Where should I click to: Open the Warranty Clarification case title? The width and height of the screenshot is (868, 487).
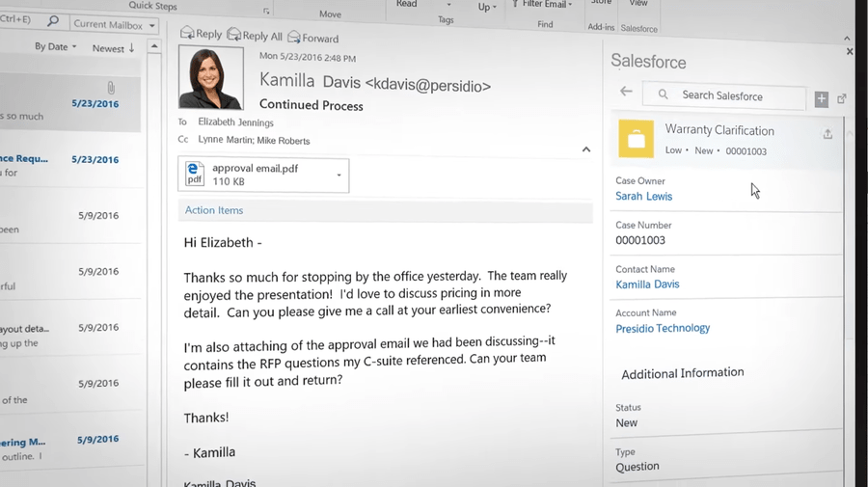click(719, 130)
